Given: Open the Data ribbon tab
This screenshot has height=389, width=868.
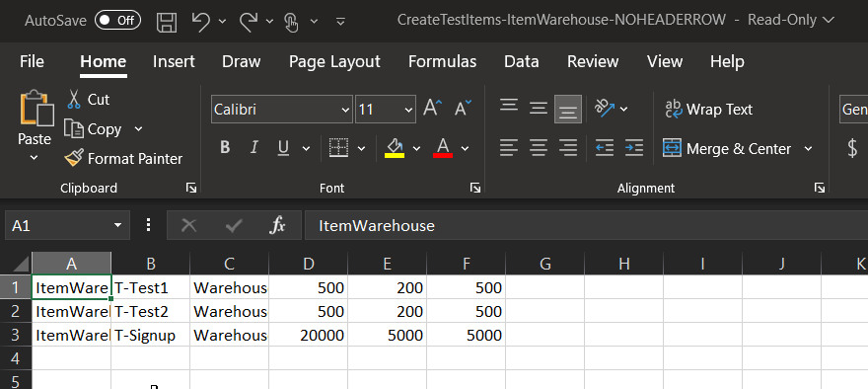Looking at the screenshot, I should click(522, 61).
